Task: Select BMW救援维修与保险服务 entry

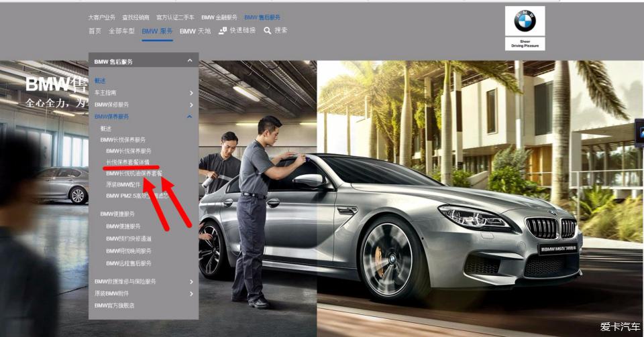Action: tap(125, 281)
